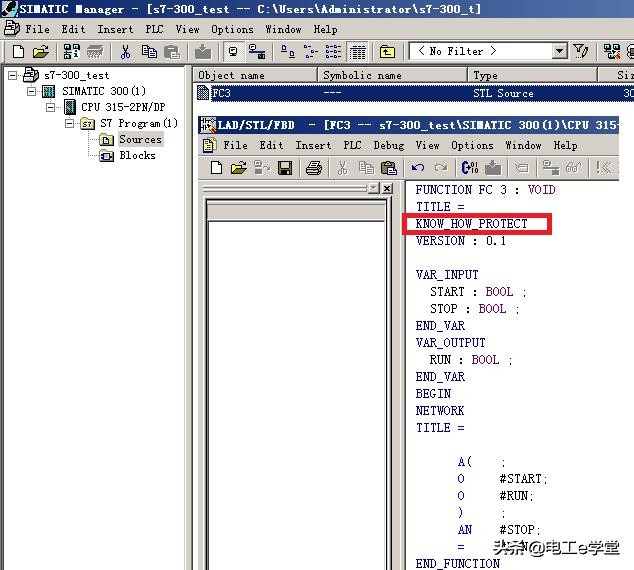The width and height of the screenshot is (634, 570).
Task: Switch to List view
Action: pos(334,52)
